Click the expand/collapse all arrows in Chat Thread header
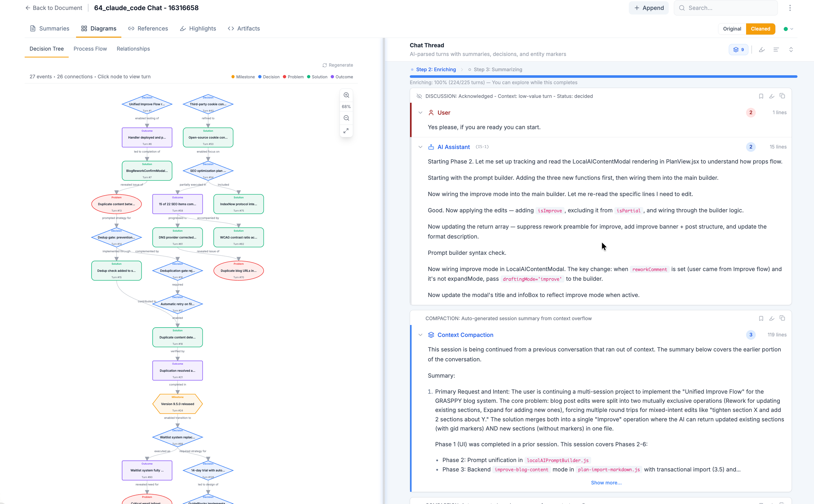 (x=791, y=50)
